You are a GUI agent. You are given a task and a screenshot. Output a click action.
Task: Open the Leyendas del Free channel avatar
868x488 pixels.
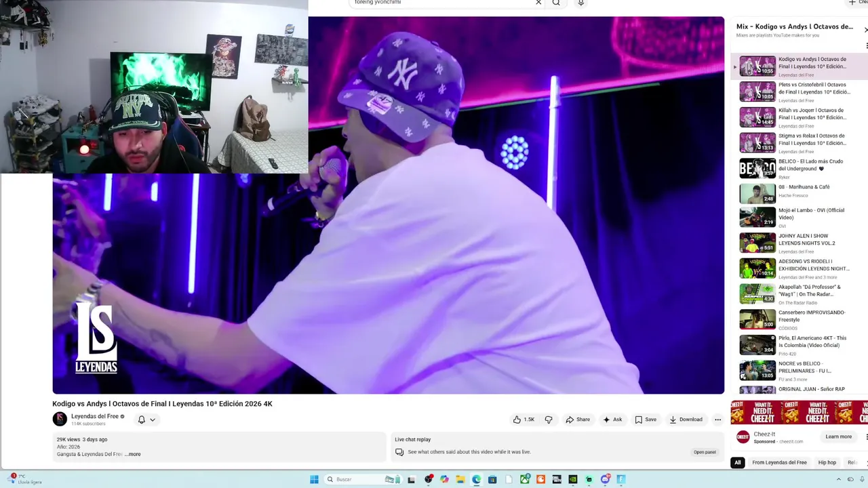click(x=60, y=419)
